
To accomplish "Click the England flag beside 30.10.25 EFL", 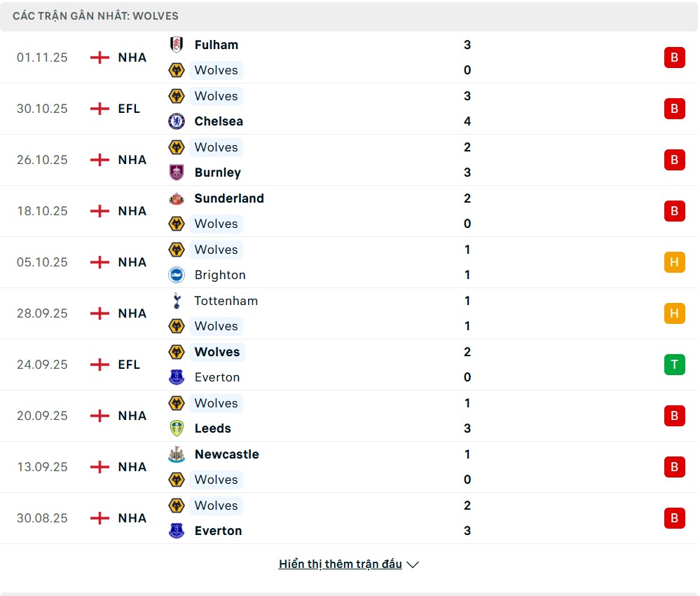I will click(100, 109).
